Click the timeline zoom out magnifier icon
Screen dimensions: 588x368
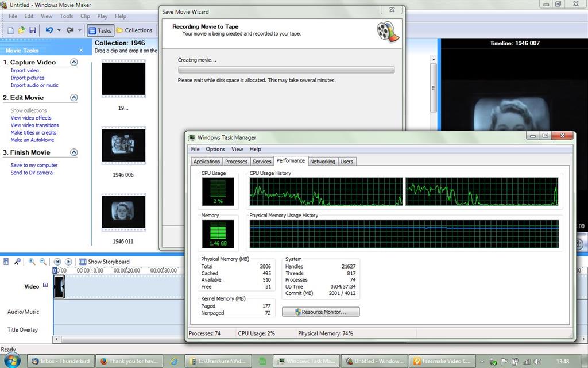(x=43, y=262)
